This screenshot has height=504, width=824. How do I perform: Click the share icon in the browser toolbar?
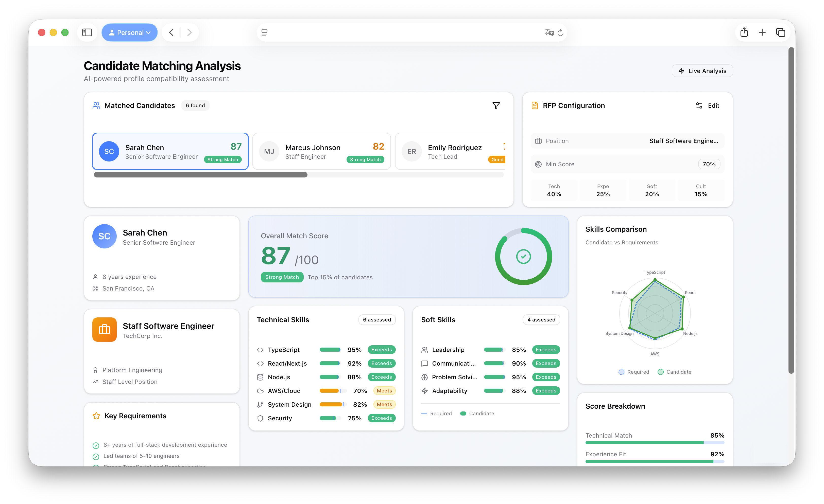[744, 32]
